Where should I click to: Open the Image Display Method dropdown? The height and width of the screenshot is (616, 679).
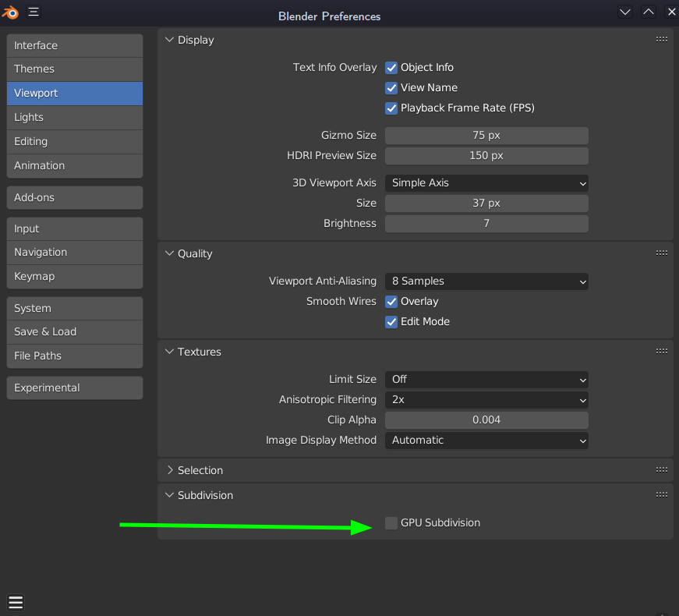(486, 440)
